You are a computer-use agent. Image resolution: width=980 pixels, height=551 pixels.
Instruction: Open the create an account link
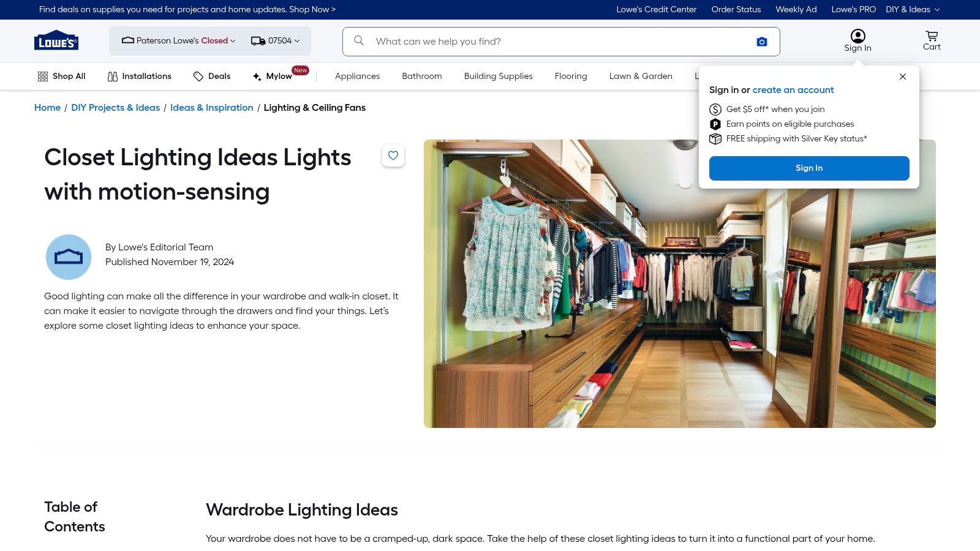click(x=793, y=90)
